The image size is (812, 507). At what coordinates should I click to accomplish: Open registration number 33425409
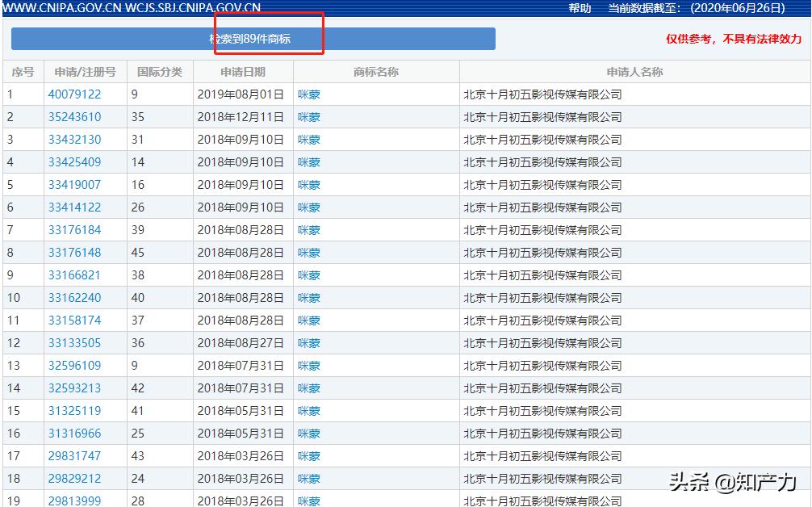(x=74, y=162)
